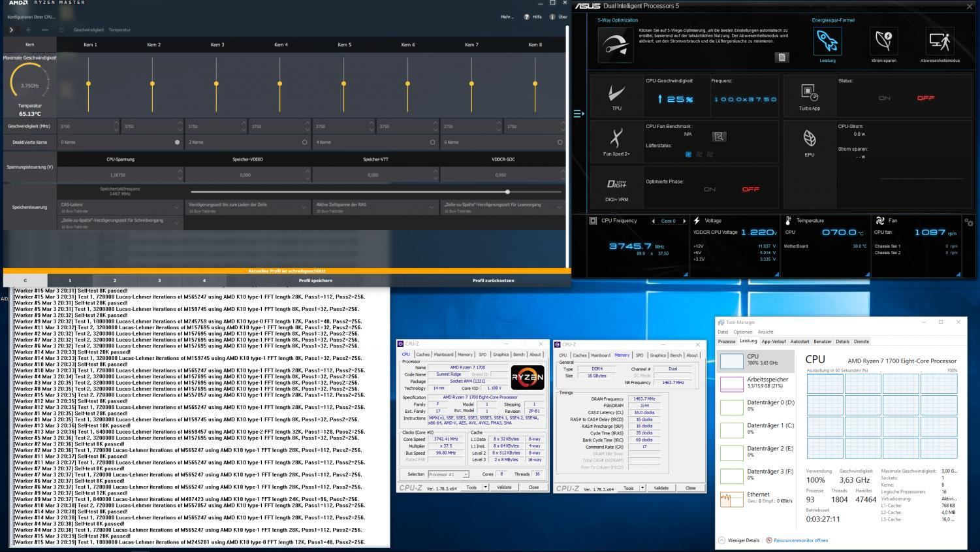Viewport: 980px width, 552px height.
Task: Click the Ryzen logo in CPU-Z
Action: [x=527, y=378]
